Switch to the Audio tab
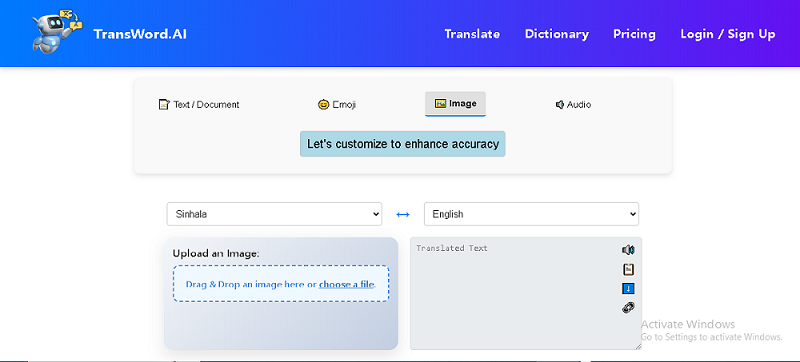Screen dimensions: 800x362 573,105
